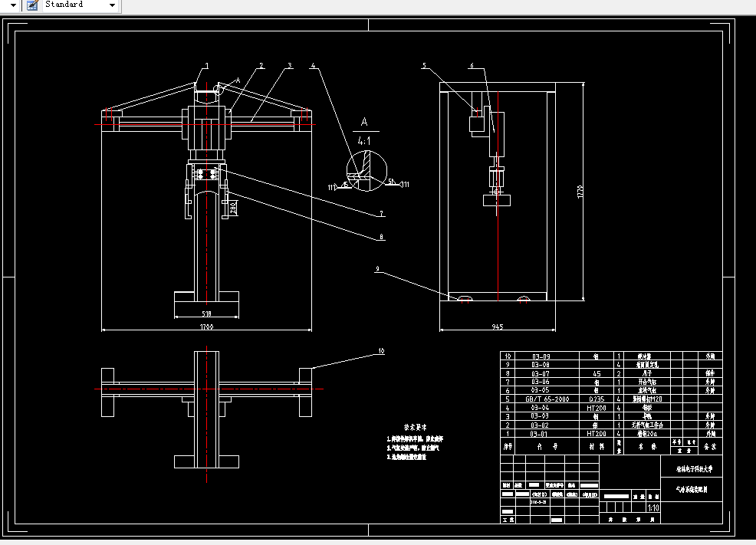Select the 1770 height dimension text
The image size is (756, 545).
coord(580,192)
